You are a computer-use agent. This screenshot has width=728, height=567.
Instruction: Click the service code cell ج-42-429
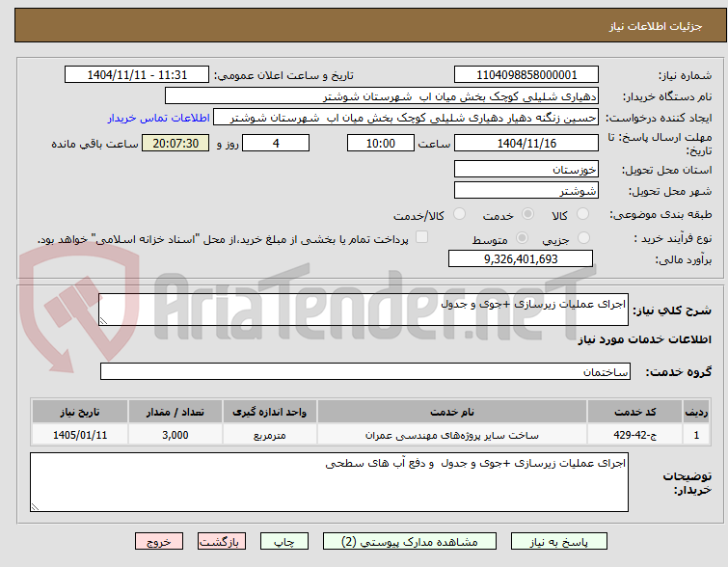[634, 435]
